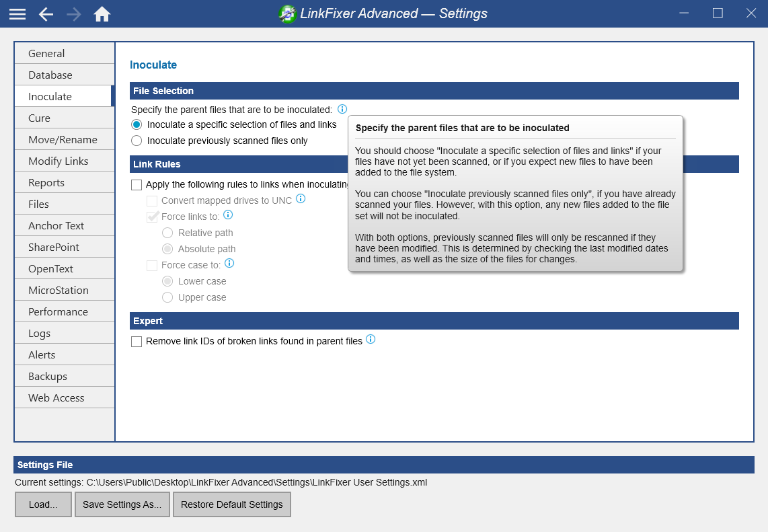Choose Lower case radio option

point(167,281)
